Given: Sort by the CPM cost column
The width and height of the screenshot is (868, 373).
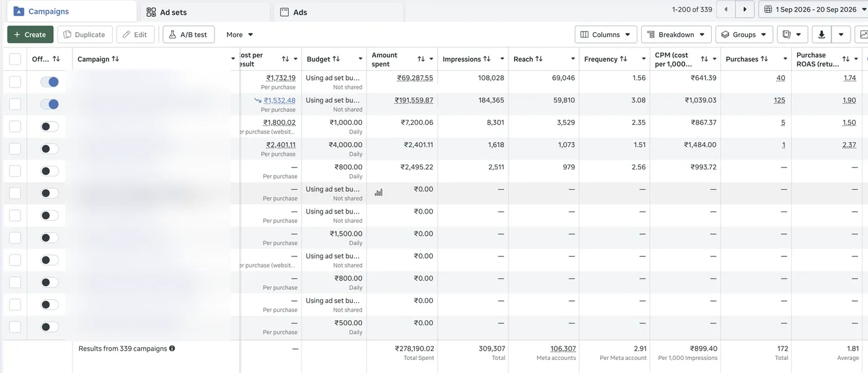Looking at the screenshot, I should pyautogui.click(x=704, y=59).
